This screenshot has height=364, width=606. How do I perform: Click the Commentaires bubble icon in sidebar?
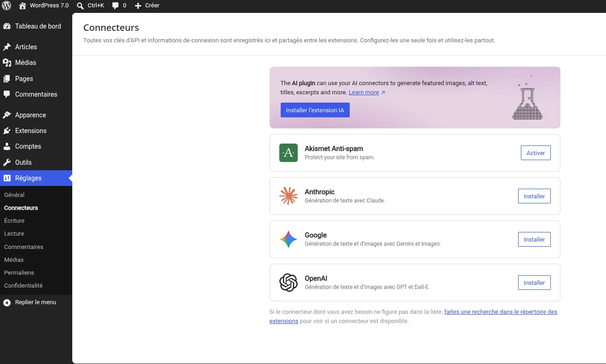pos(7,94)
